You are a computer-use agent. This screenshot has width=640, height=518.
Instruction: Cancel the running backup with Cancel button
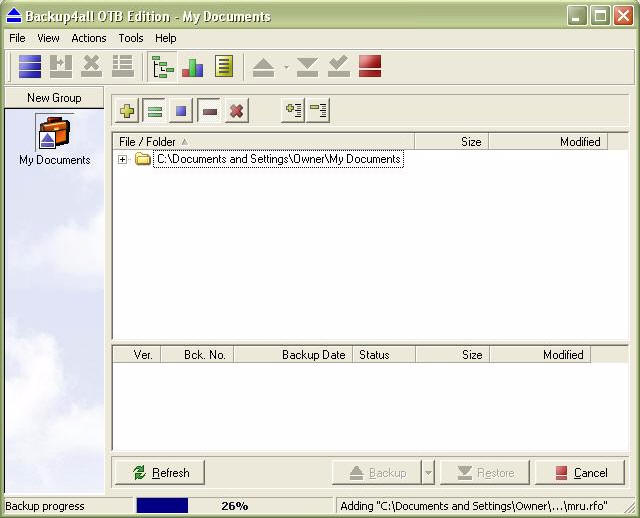[x=580, y=473]
